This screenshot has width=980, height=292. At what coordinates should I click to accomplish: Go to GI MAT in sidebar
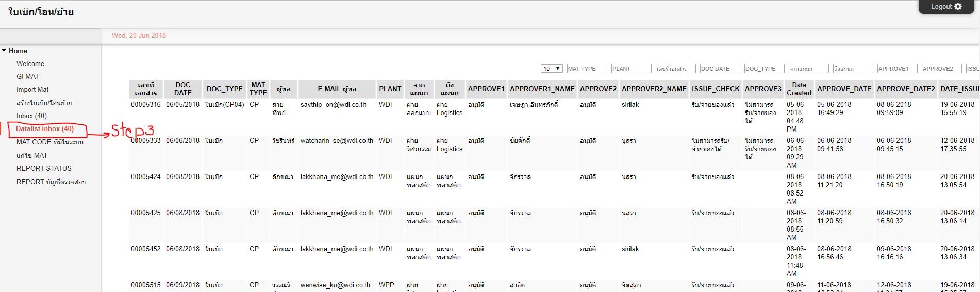tap(28, 76)
